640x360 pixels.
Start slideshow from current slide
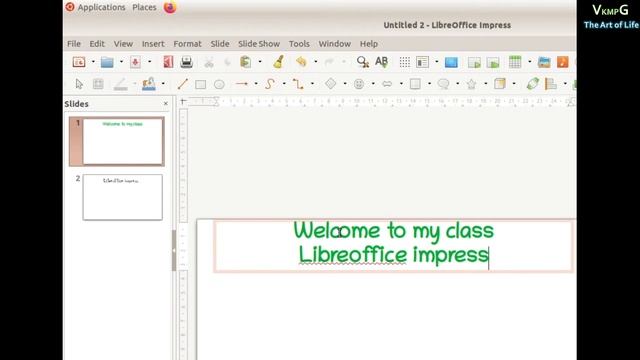pos(493,62)
